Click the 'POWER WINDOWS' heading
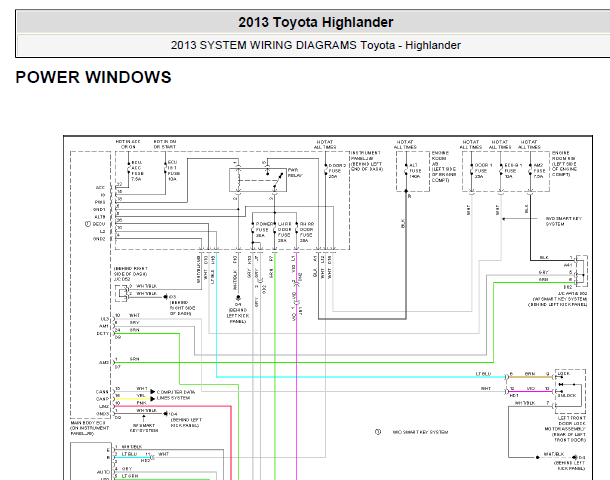 tap(93, 77)
